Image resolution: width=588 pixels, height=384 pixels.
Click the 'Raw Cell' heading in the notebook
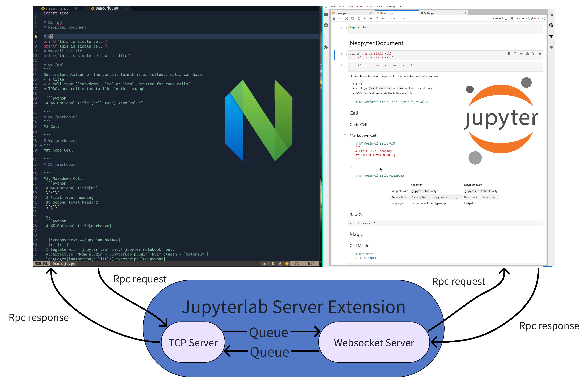point(357,215)
